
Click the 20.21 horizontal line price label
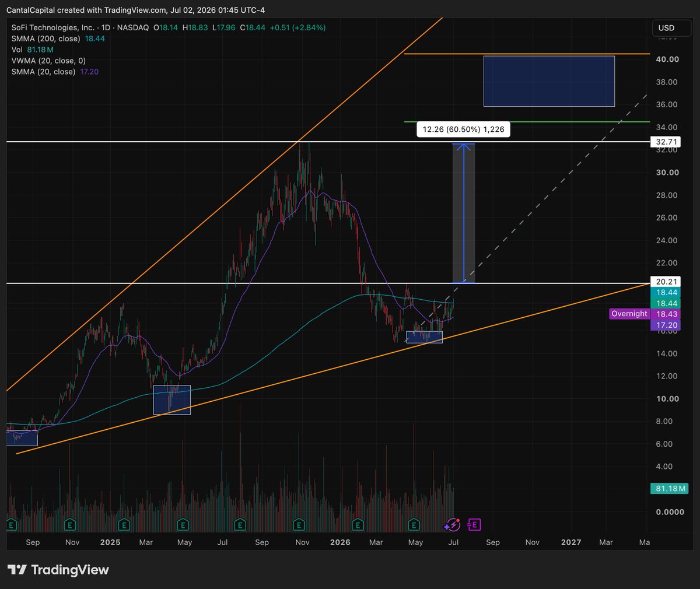pyautogui.click(x=667, y=282)
